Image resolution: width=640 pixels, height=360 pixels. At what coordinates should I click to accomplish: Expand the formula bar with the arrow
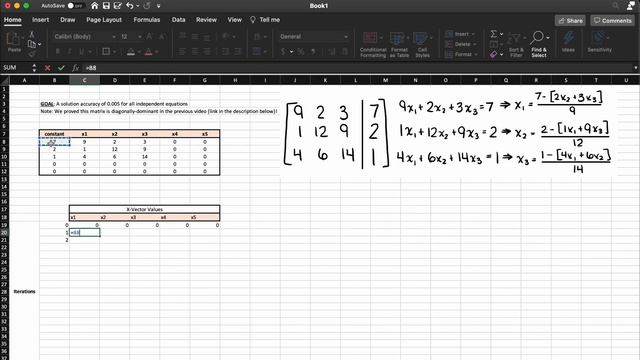point(635,68)
